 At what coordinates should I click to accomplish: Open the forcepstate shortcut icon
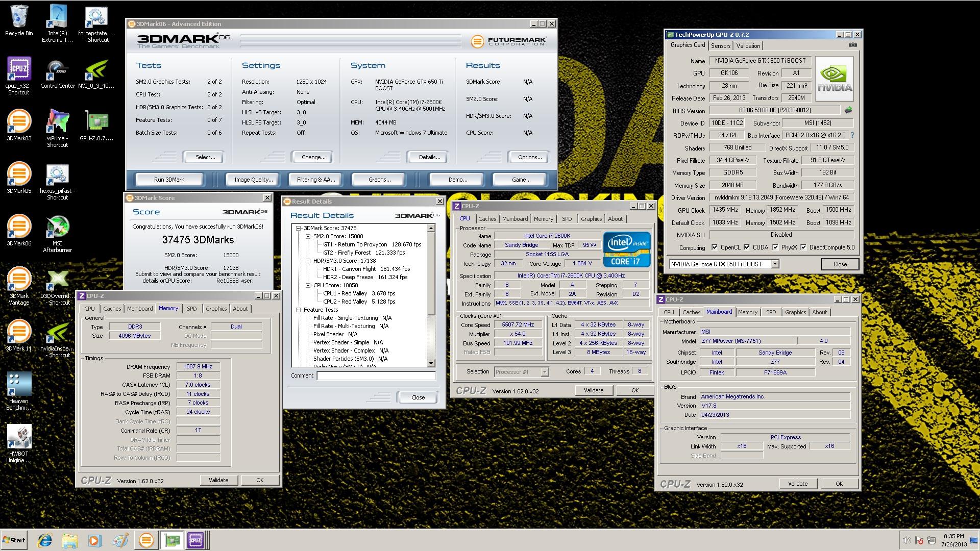click(x=96, y=23)
